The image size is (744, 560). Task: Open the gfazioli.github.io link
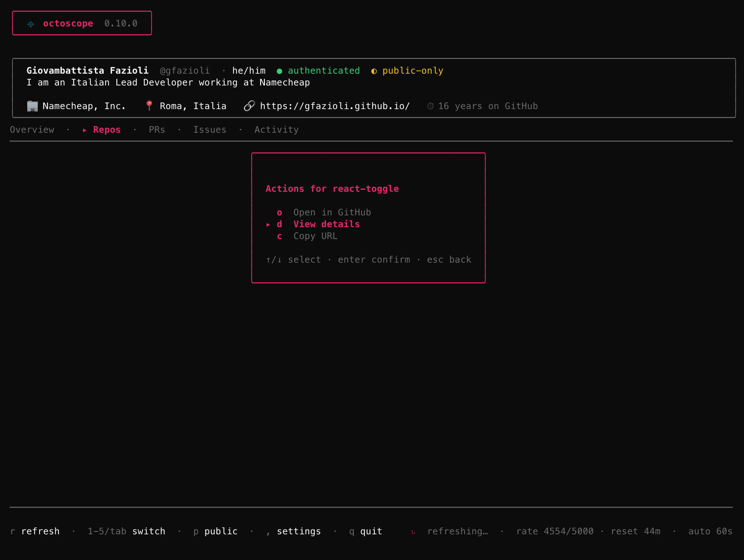tap(335, 106)
